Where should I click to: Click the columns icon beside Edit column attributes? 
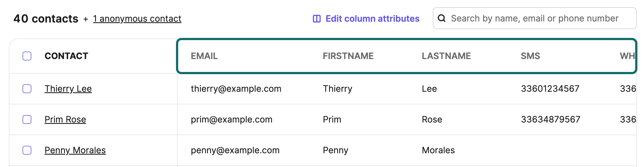coord(317,19)
